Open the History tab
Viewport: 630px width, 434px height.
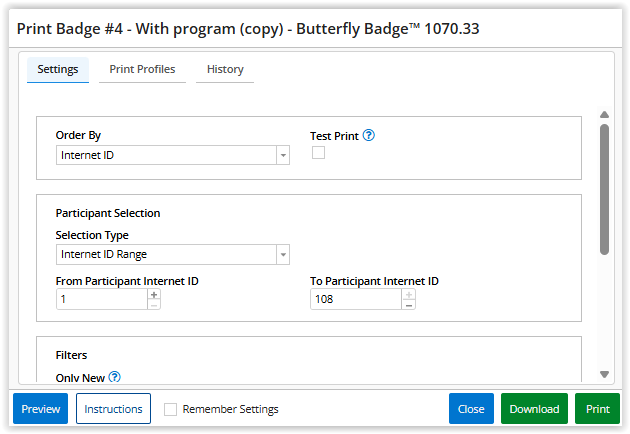(225, 70)
